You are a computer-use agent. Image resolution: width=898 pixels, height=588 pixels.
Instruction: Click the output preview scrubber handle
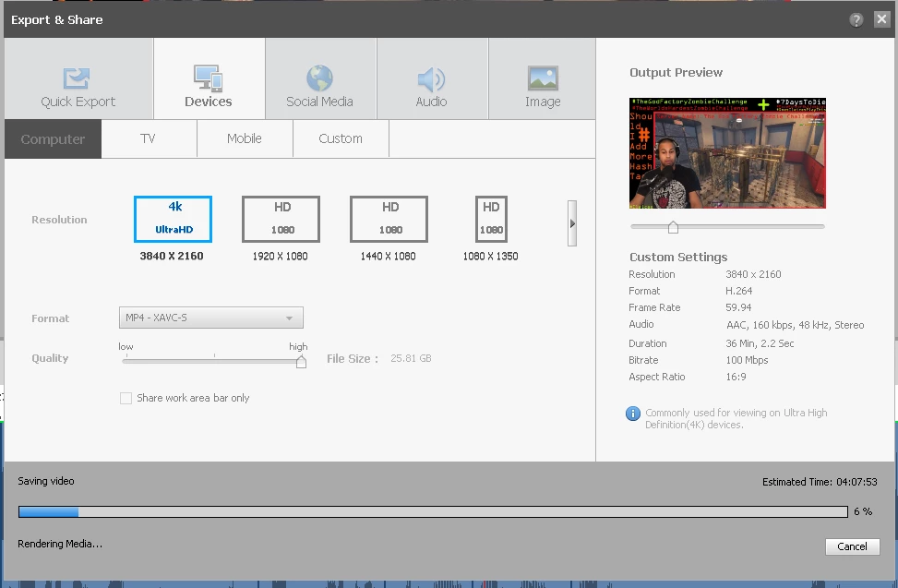[x=674, y=227]
